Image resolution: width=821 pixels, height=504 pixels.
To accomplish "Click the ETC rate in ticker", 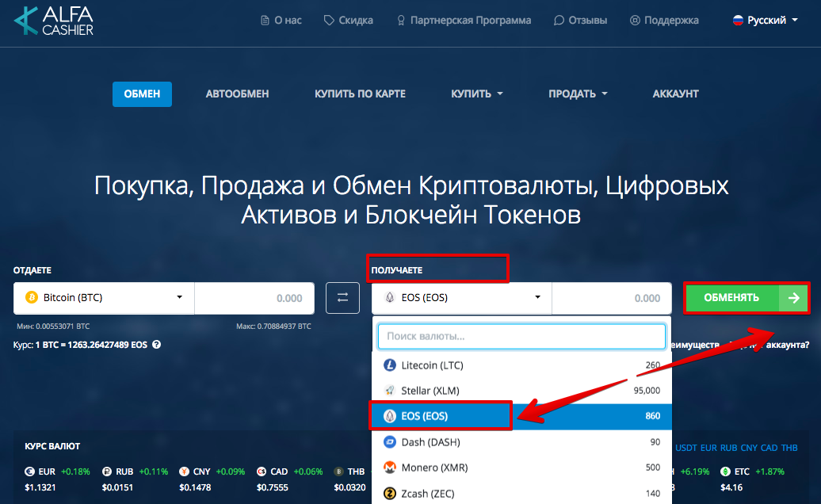I will coord(752,479).
